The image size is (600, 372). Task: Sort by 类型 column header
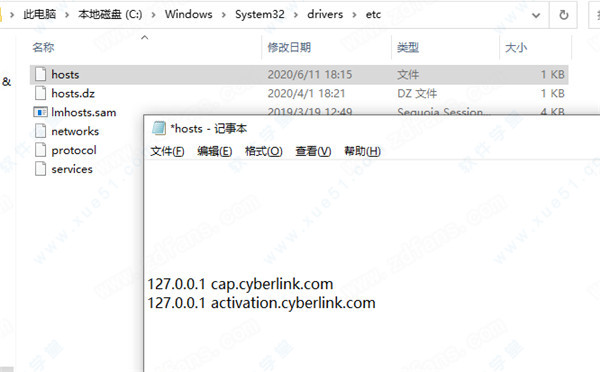click(408, 47)
